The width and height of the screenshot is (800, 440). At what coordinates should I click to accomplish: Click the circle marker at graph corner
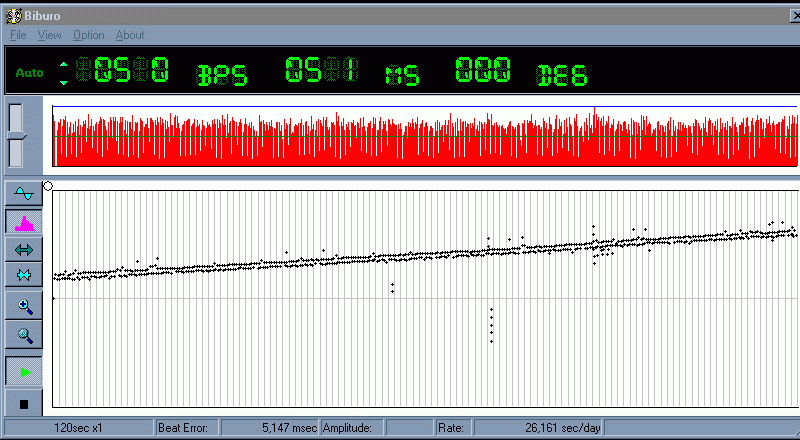click(x=48, y=186)
